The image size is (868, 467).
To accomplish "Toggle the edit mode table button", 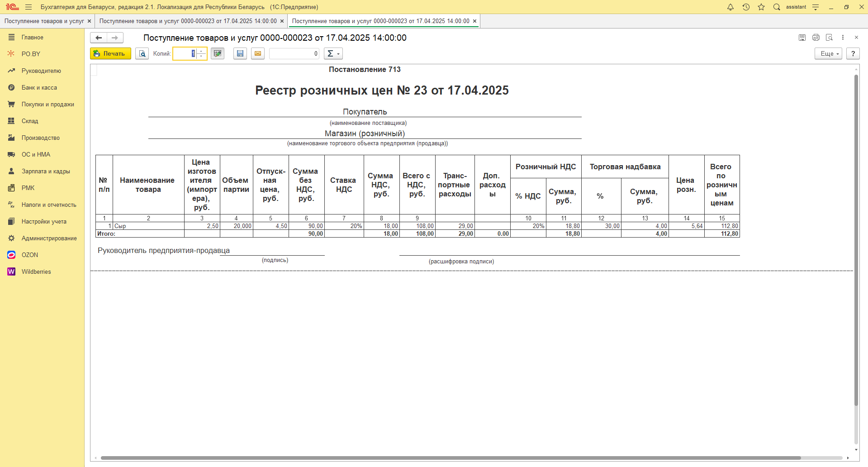I will pos(218,54).
